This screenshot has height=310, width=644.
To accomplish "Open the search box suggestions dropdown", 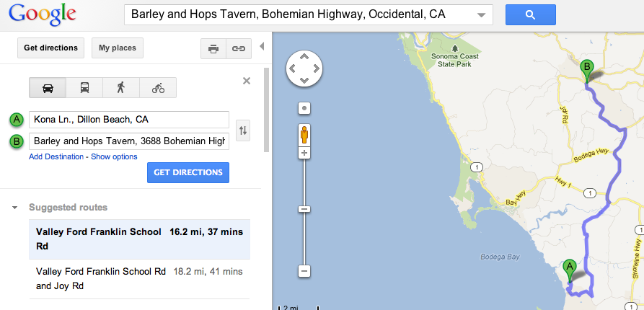I will point(481,15).
